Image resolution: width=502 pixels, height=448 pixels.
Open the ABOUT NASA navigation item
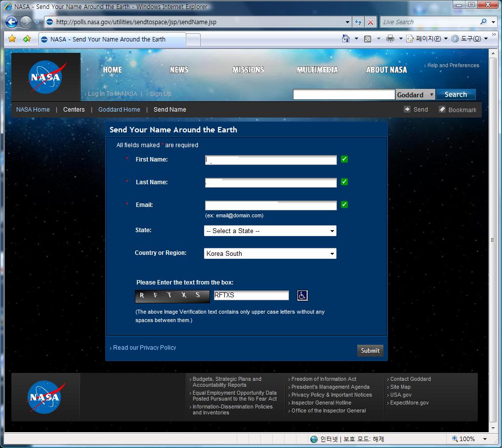386,70
